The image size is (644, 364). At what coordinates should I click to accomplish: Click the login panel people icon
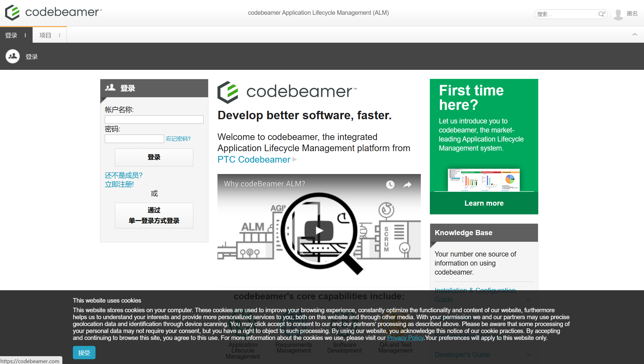(110, 88)
